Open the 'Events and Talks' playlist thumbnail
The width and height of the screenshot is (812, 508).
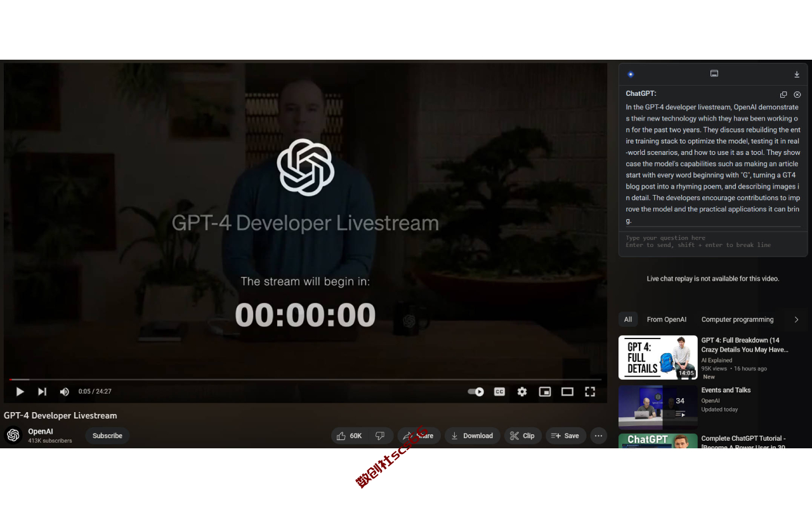tap(658, 407)
